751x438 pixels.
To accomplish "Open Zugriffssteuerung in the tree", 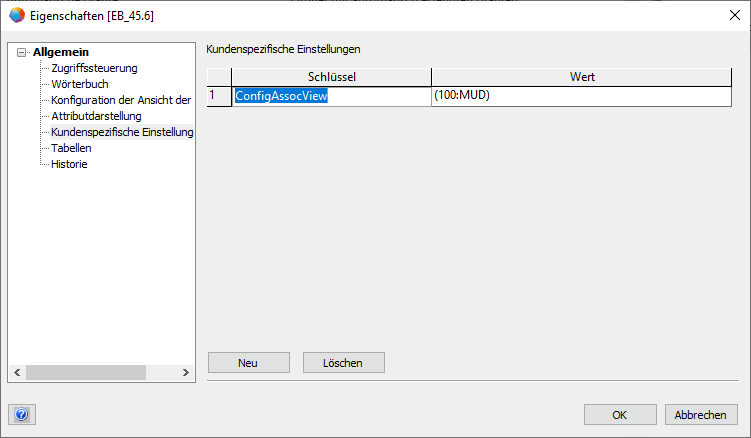I will point(94,68).
